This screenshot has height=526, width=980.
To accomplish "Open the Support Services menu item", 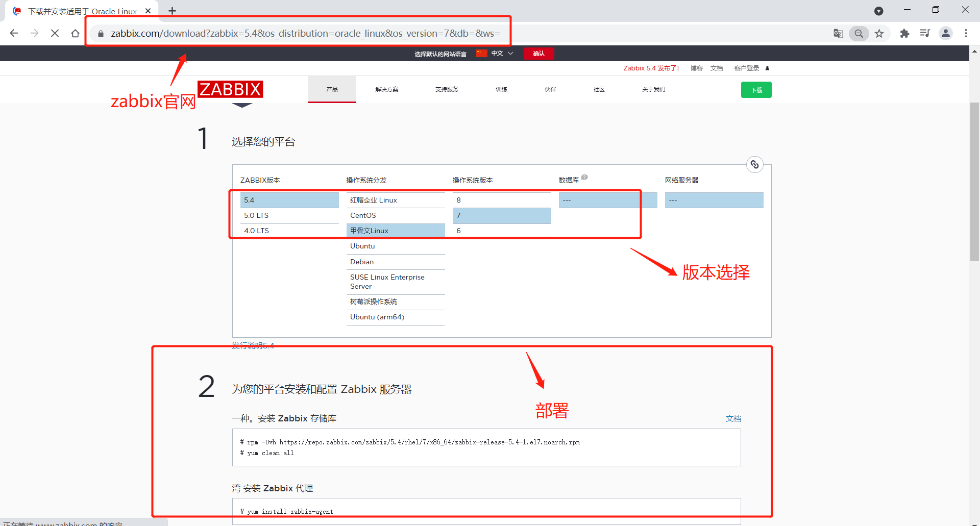I will point(447,89).
